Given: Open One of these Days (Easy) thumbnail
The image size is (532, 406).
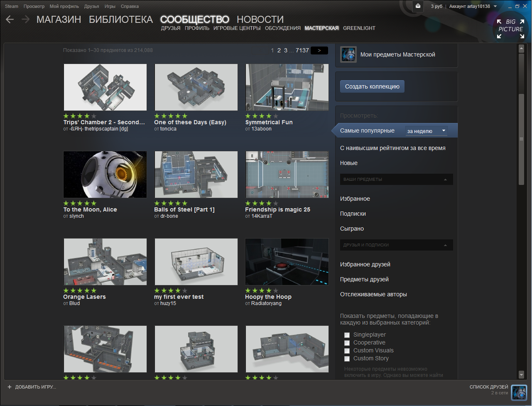Looking at the screenshot, I should [196, 87].
